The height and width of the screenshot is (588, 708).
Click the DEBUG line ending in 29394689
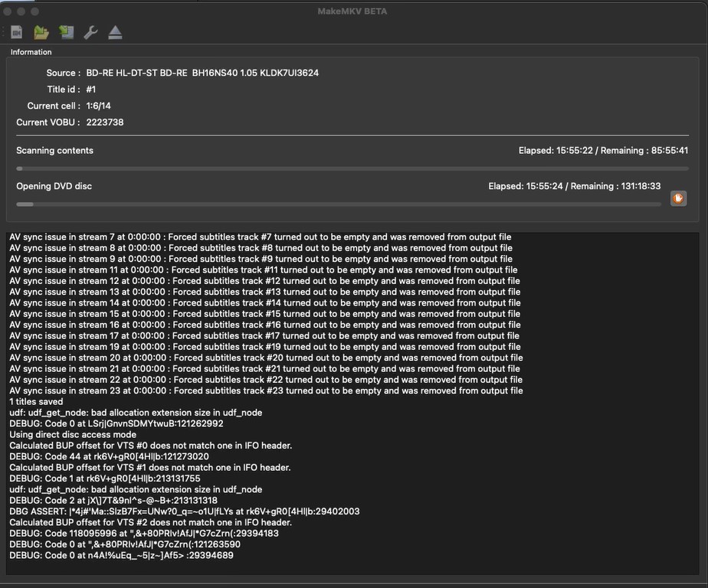(x=122, y=555)
